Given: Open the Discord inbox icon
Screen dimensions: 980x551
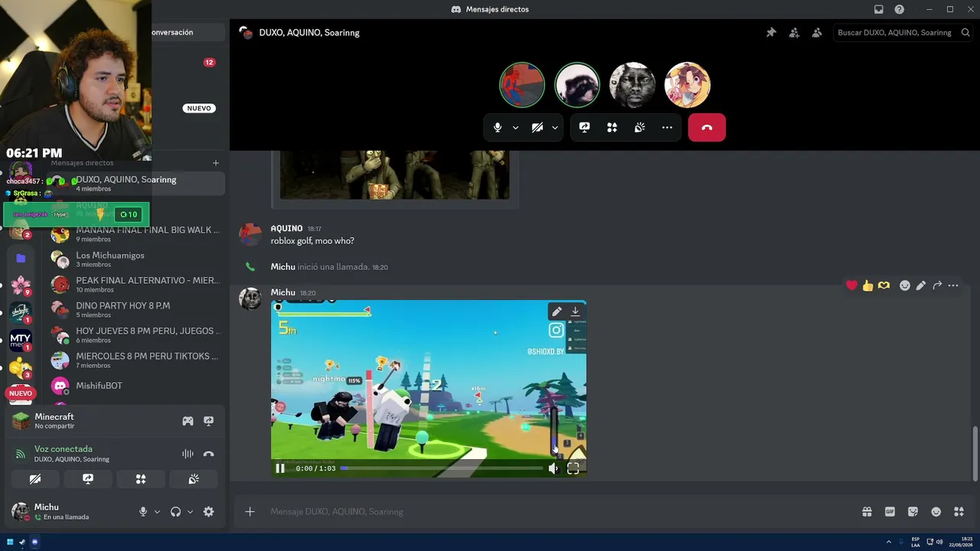Looking at the screenshot, I should click(879, 9).
